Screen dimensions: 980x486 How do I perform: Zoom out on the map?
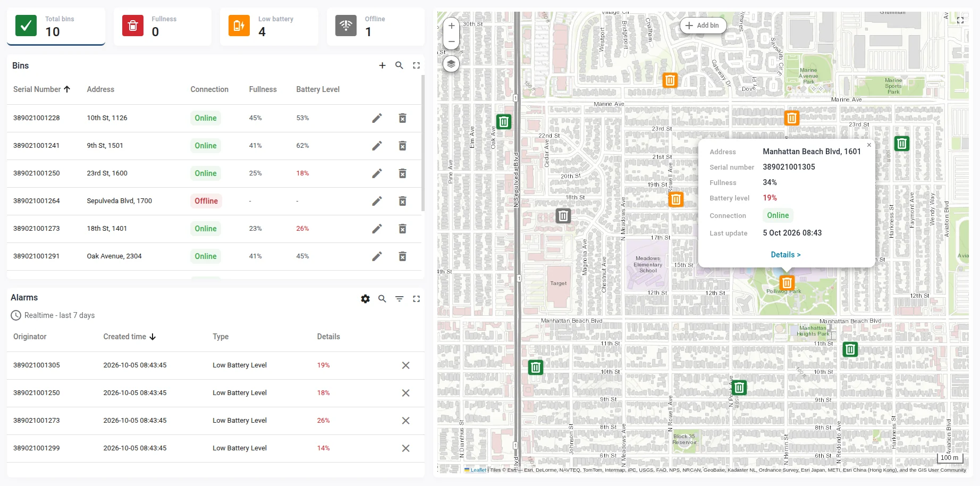(451, 41)
